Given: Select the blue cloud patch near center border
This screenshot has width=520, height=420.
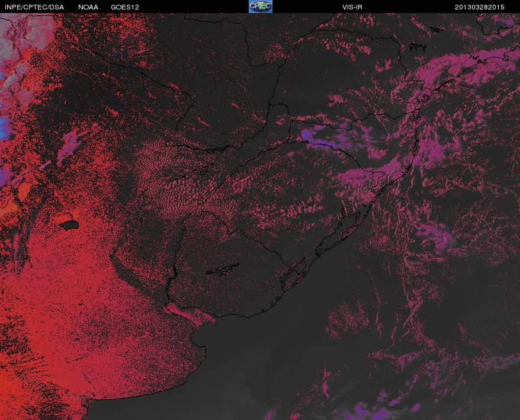Looking at the screenshot, I should coord(309,134).
